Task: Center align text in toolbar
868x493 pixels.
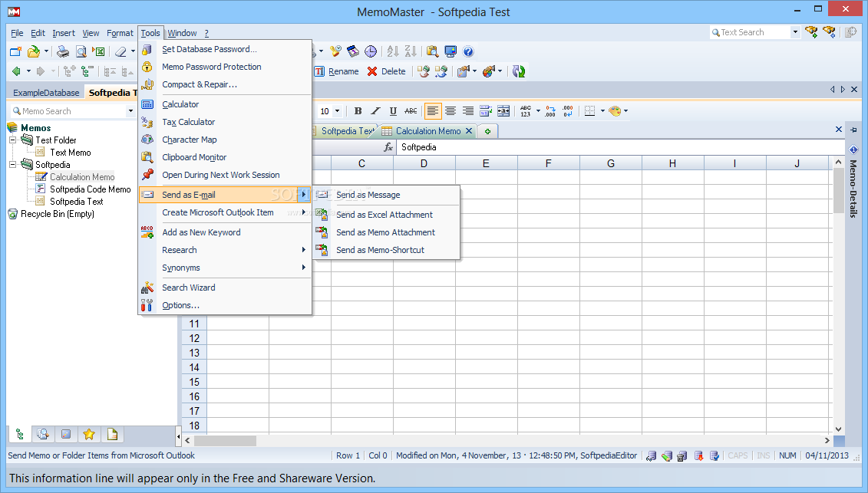Action: tap(451, 110)
